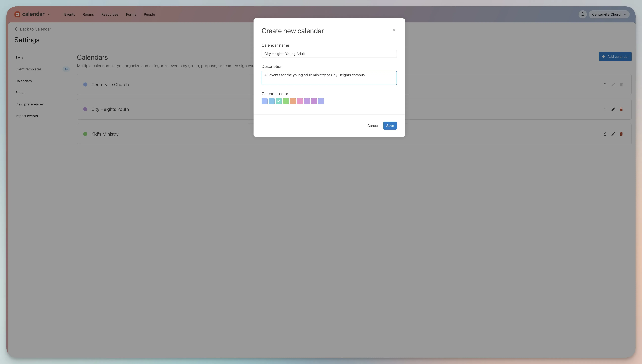Click the Calendar name input field
This screenshot has height=364, width=642.
(x=329, y=53)
